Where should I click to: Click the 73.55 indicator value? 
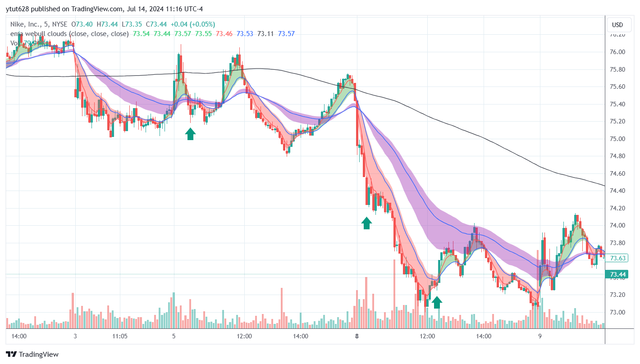click(x=204, y=33)
